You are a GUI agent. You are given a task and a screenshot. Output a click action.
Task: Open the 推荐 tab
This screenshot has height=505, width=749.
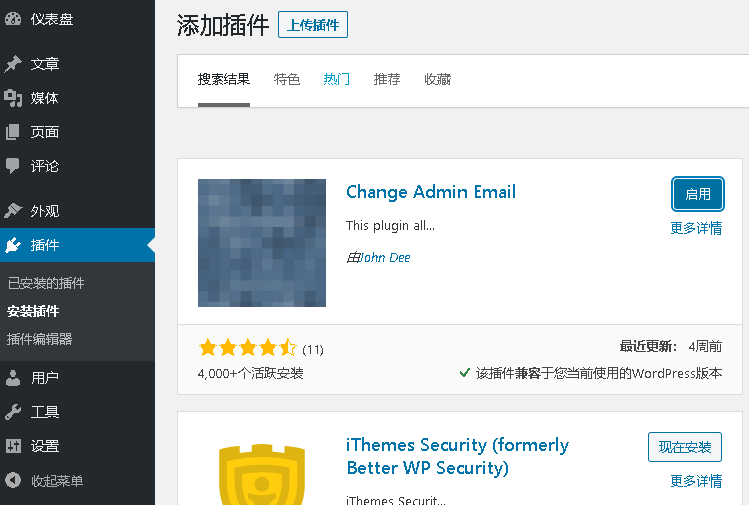point(387,79)
